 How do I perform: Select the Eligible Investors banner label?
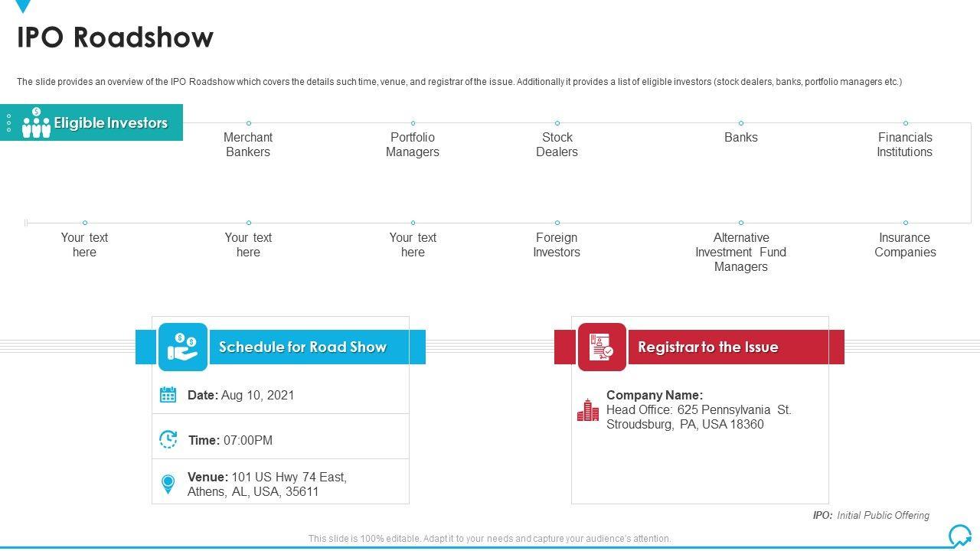[x=110, y=123]
